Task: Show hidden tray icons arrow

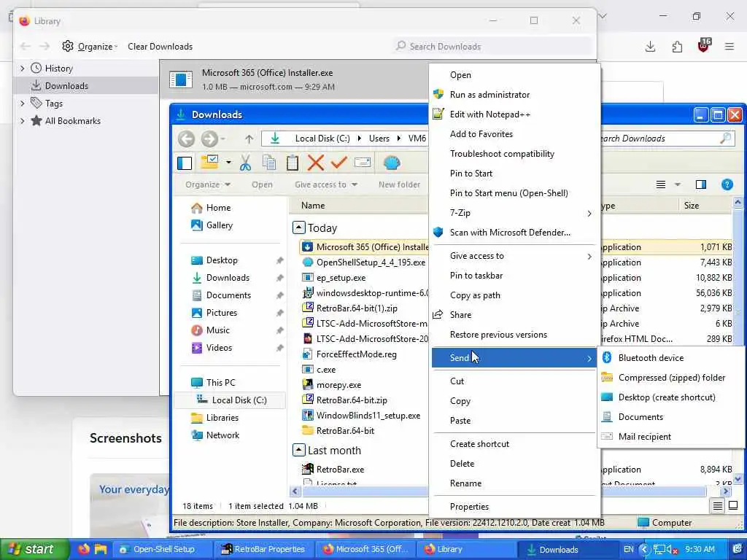Action: click(x=644, y=550)
